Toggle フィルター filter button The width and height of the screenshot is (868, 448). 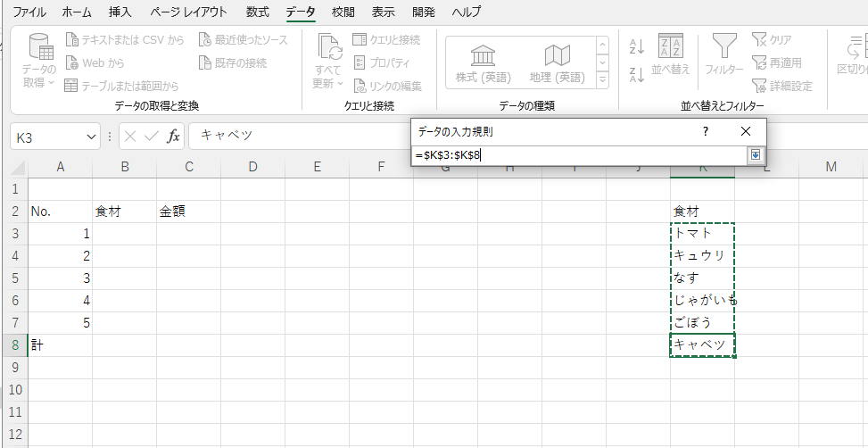(724, 54)
